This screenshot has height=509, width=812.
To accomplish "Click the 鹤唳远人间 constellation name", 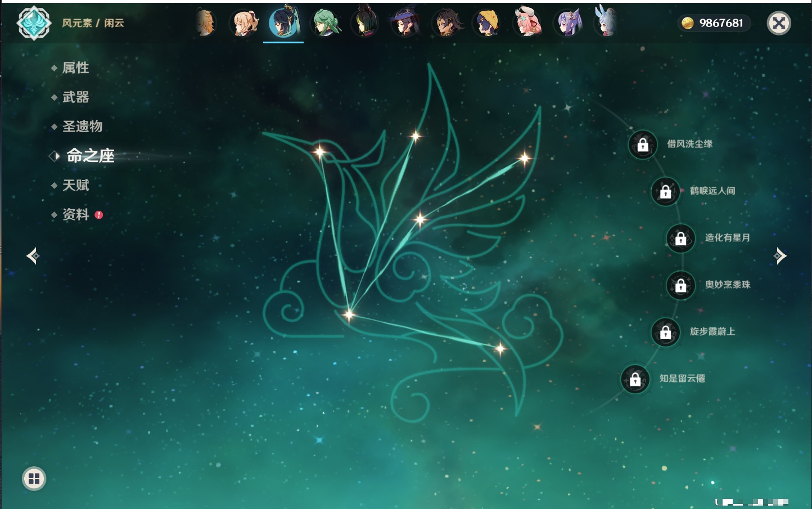I will (x=712, y=191).
